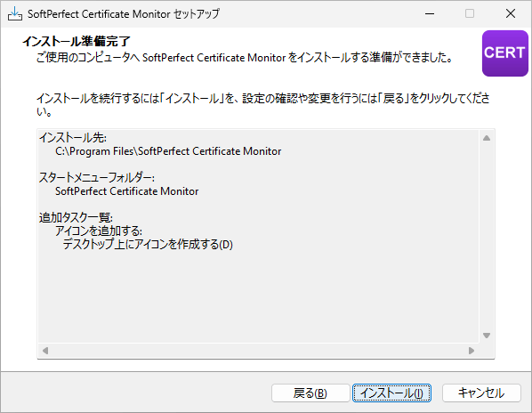Go back with the 戻る(B) button
532x413 pixels.
click(310, 393)
